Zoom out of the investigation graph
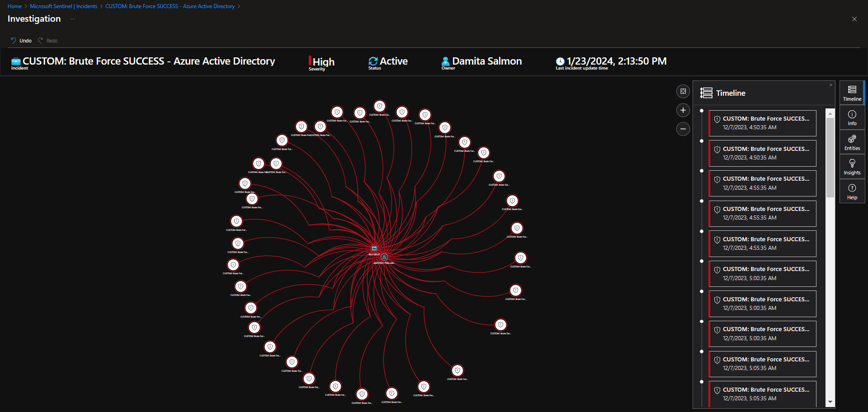Viewport: 868px width, 412px height. pyautogui.click(x=683, y=129)
